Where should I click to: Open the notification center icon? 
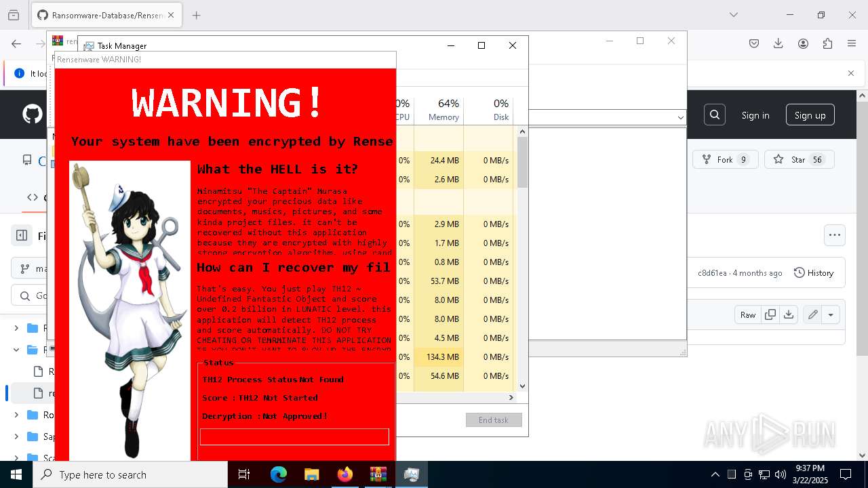click(846, 474)
